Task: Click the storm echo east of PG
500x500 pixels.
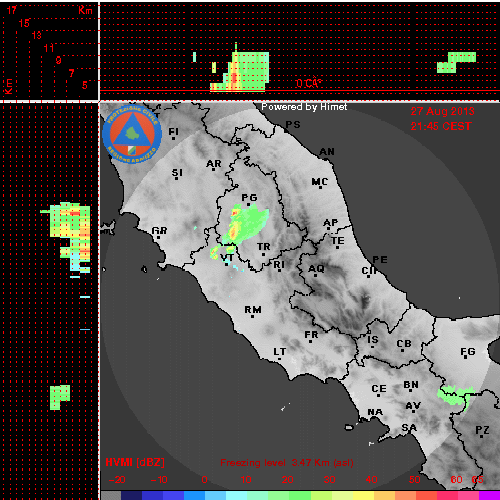Action: pos(246,223)
